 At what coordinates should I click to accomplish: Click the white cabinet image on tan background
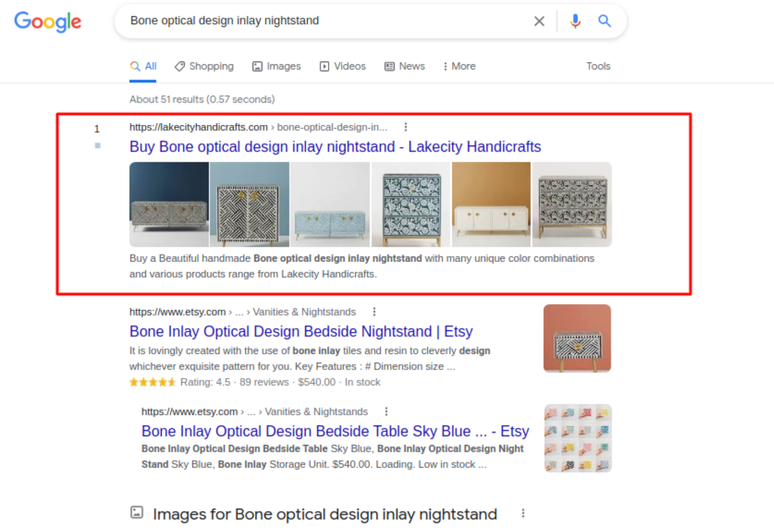point(491,205)
